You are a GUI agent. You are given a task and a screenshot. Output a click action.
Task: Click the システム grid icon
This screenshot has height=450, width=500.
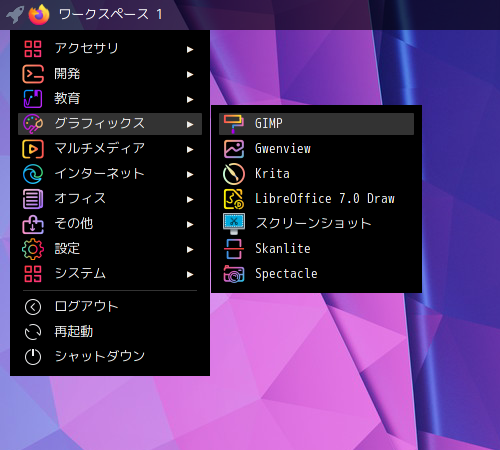(33, 274)
